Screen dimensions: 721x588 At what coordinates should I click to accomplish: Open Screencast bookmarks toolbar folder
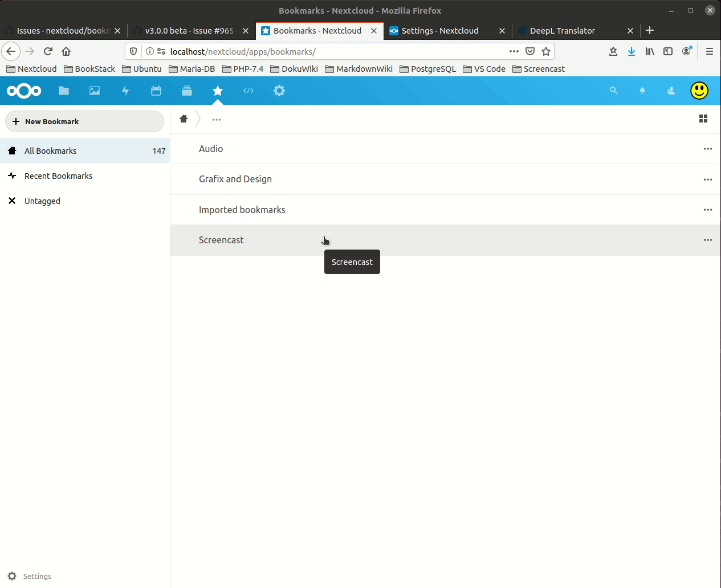[x=539, y=69]
